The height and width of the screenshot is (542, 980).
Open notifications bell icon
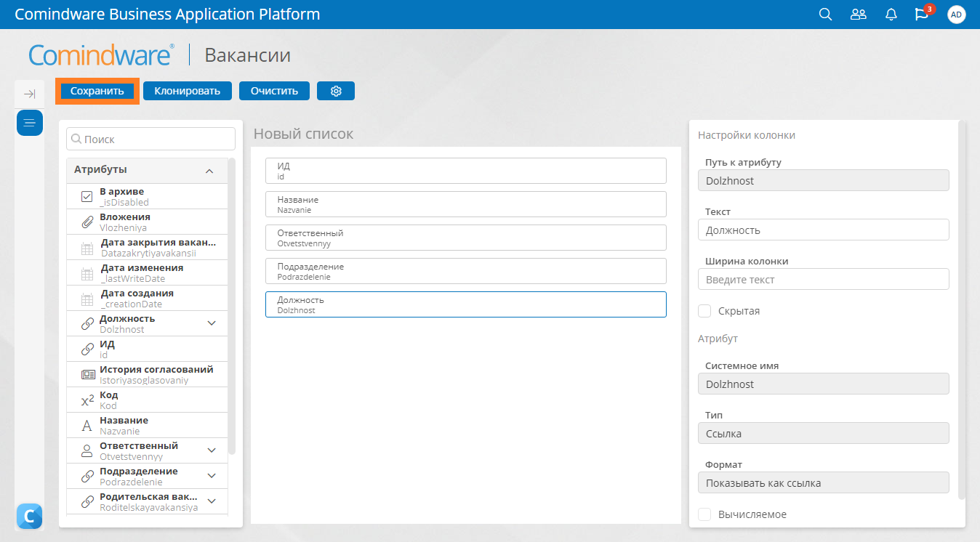[x=891, y=15]
